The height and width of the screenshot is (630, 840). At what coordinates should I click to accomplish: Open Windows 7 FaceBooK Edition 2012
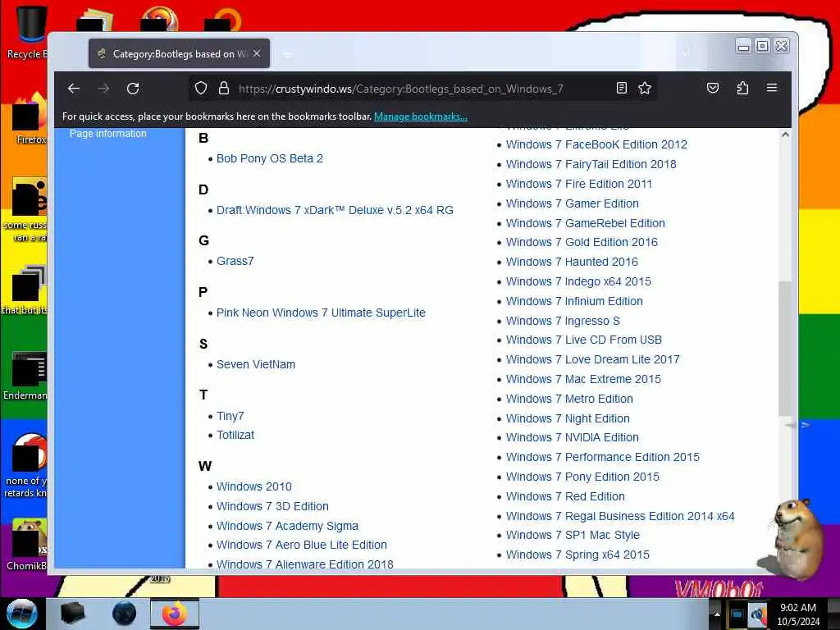pyautogui.click(x=596, y=144)
